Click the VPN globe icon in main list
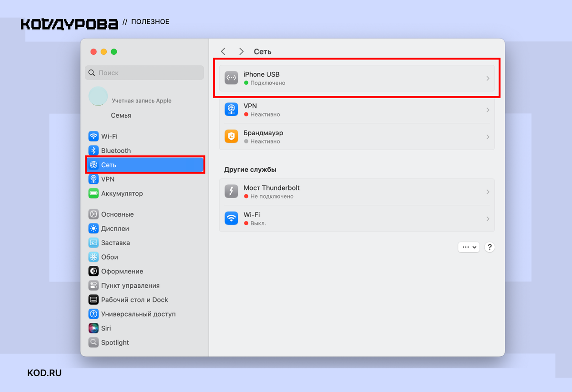This screenshot has width=572, height=392. pos(231,110)
